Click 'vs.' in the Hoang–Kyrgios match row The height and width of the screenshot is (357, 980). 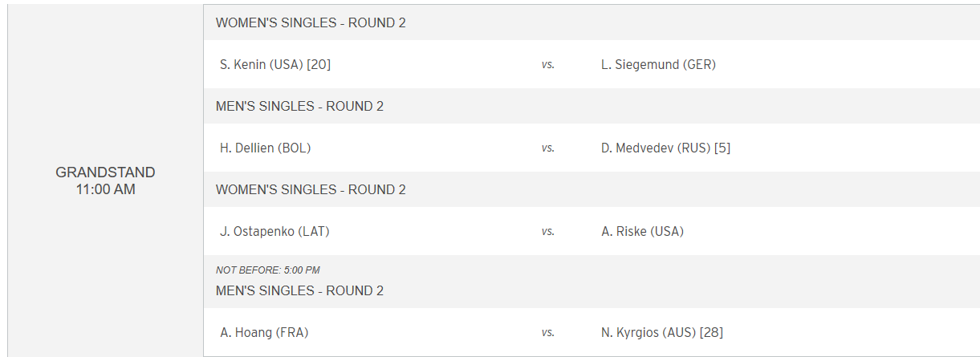coord(547,333)
